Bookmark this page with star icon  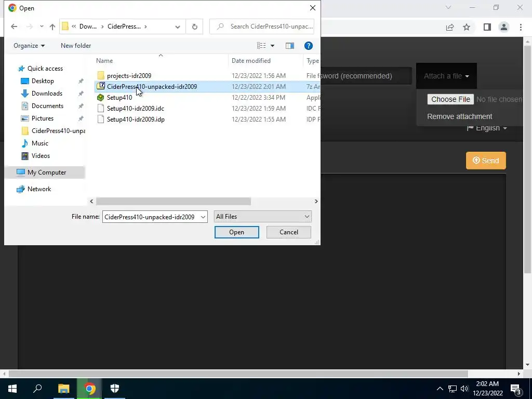[467, 28]
